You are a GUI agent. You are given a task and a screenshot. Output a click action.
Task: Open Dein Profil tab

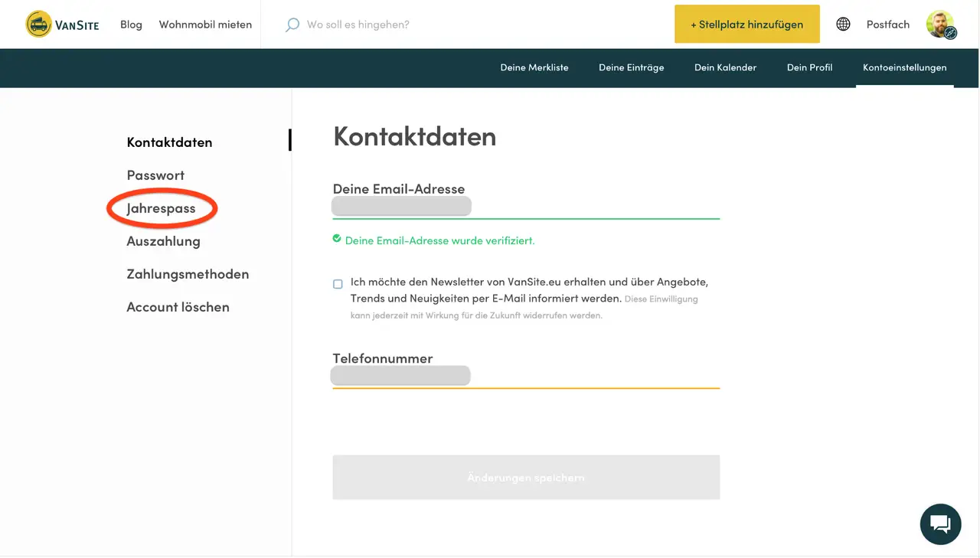pyautogui.click(x=809, y=67)
